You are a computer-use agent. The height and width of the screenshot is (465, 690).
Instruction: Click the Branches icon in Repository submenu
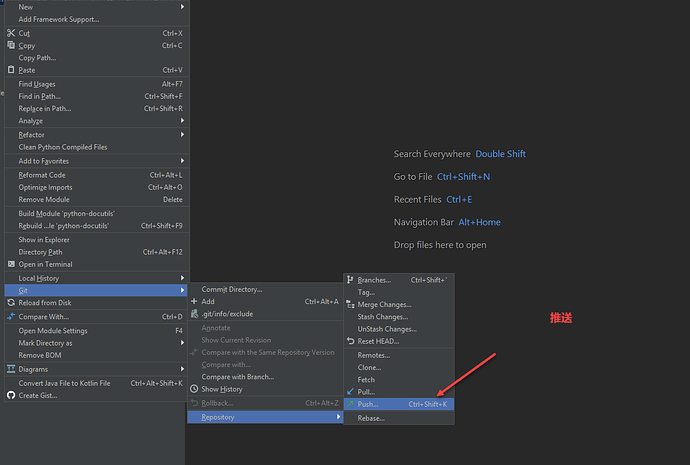[350, 280]
